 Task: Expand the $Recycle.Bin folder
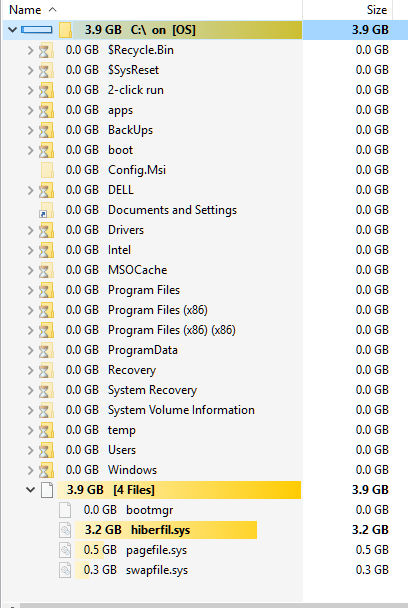point(30,50)
